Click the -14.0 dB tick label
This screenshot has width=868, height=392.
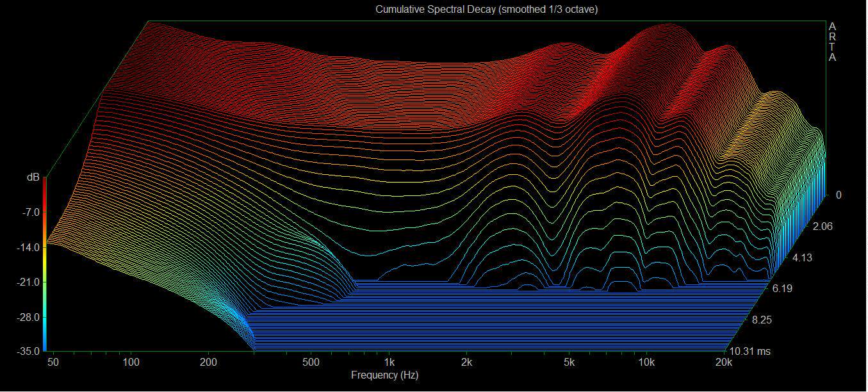pos(30,247)
